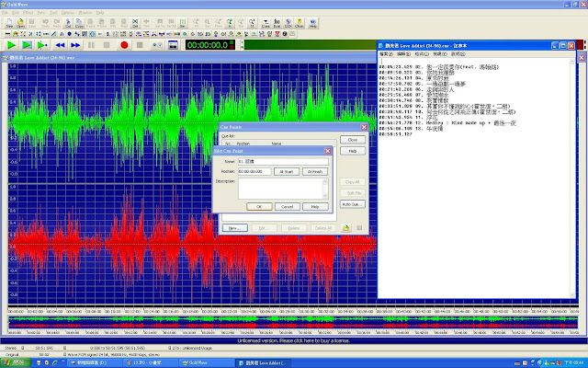Click the red Record button
588x368 pixels.
(124, 44)
